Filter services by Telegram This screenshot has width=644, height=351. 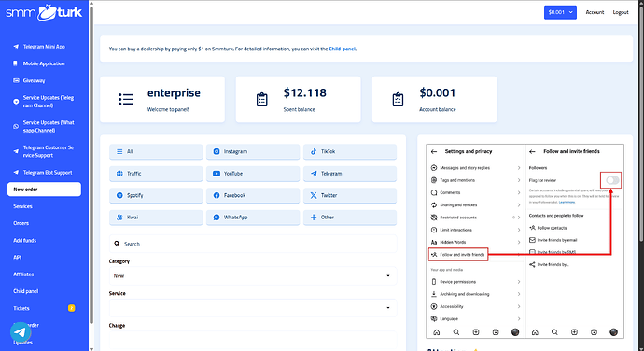point(350,174)
